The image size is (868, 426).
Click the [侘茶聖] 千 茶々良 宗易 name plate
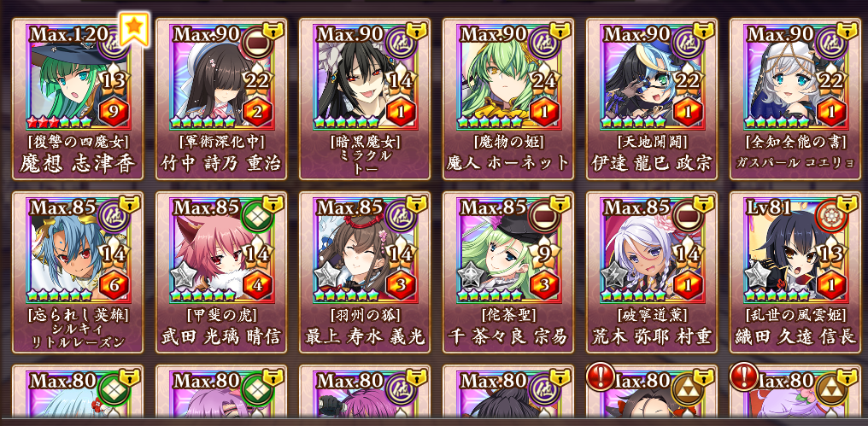[x=507, y=326]
